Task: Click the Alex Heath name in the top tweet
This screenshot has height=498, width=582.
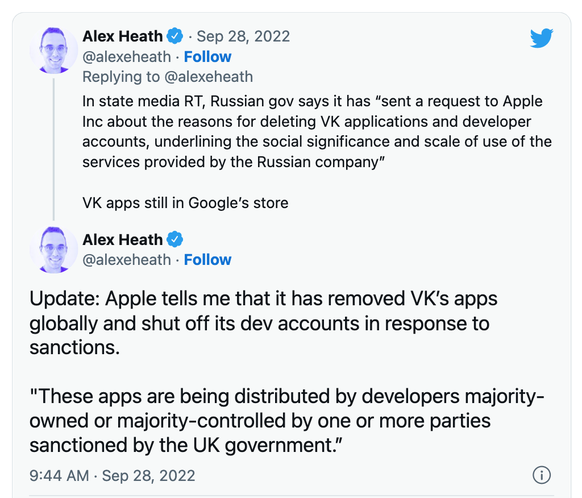Action: (122, 36)
